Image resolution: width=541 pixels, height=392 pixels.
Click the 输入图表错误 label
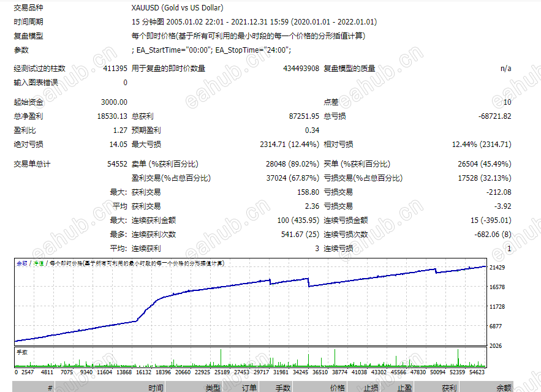coord(36,83)
